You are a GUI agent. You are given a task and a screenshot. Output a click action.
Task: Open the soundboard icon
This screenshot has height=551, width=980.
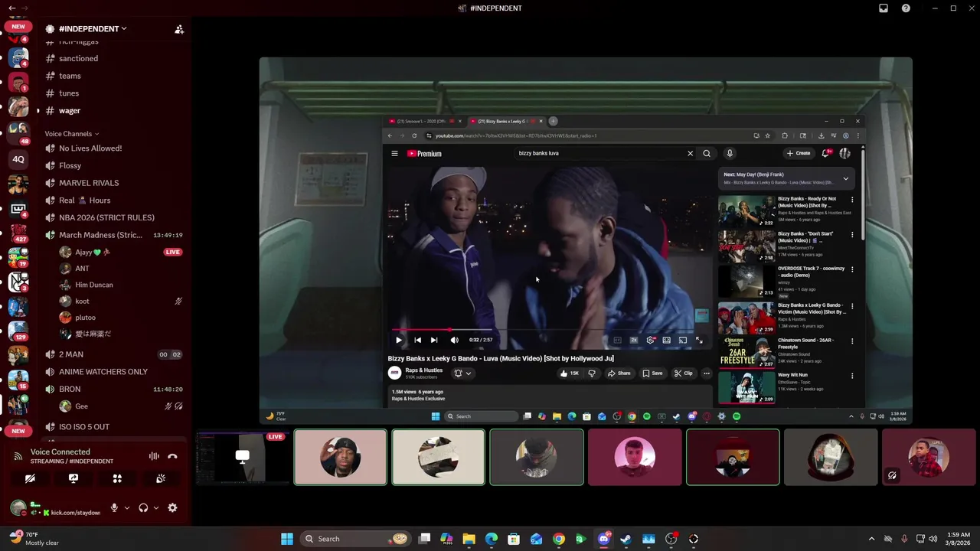(161, 478)
